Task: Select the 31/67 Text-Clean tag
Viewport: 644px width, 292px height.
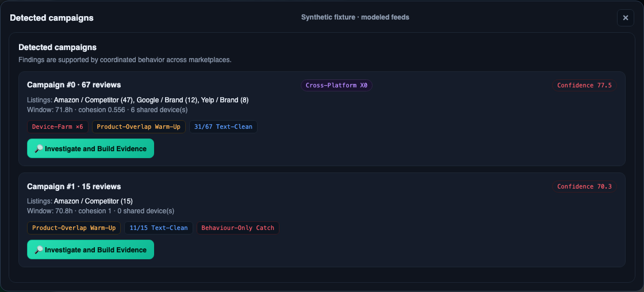Action: (224, 126)
